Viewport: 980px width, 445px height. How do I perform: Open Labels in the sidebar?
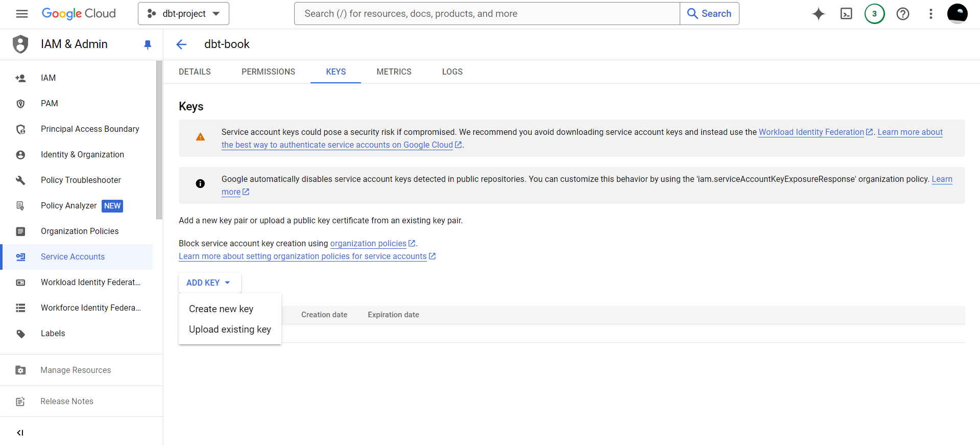click(x=77, y=334)
